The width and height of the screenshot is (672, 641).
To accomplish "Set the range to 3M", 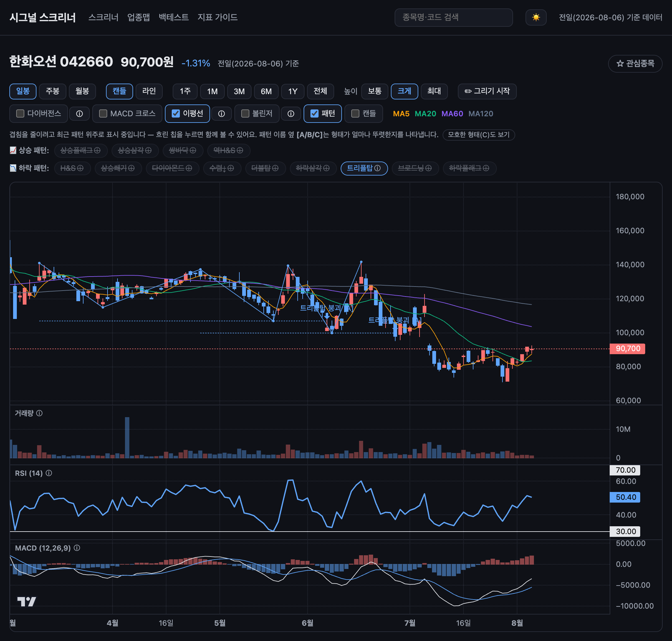I will click(239, 91).
